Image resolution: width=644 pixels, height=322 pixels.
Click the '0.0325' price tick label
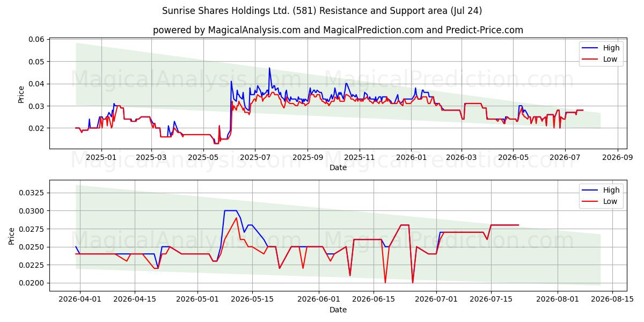(32, 193)
